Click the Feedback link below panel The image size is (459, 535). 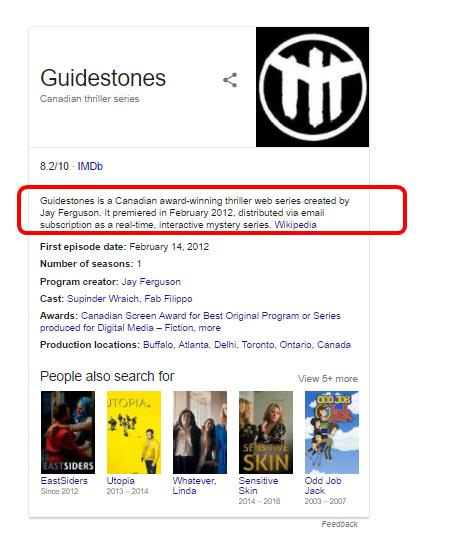point(340,524)
